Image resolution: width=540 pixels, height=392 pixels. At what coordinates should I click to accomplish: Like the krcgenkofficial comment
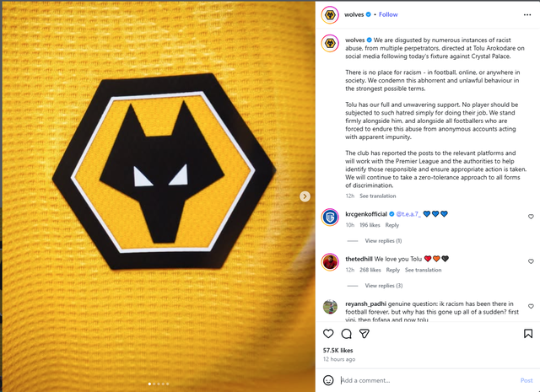530,217
